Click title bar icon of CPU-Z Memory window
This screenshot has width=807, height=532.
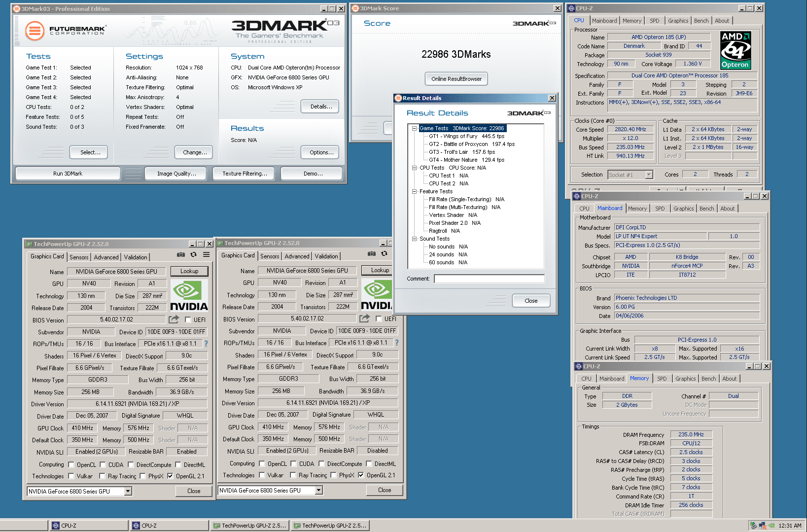click(x=579, y=366)
